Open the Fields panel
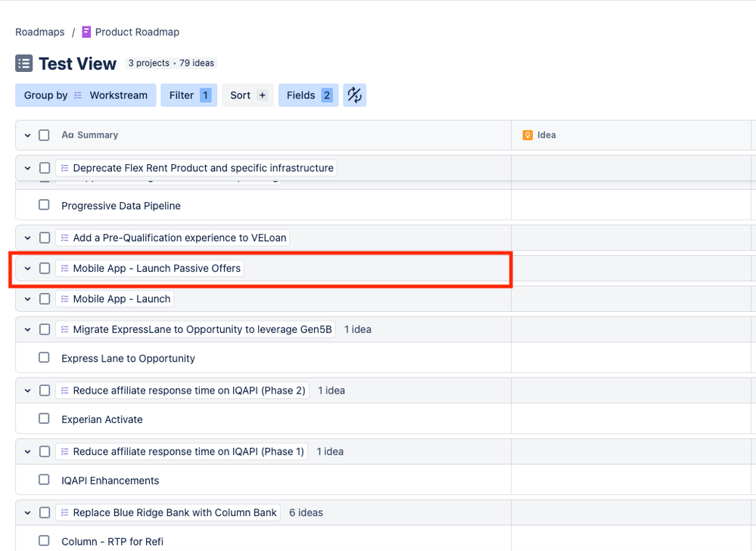The width and height of the screenshot is (756, 551). tap(308, 95)
